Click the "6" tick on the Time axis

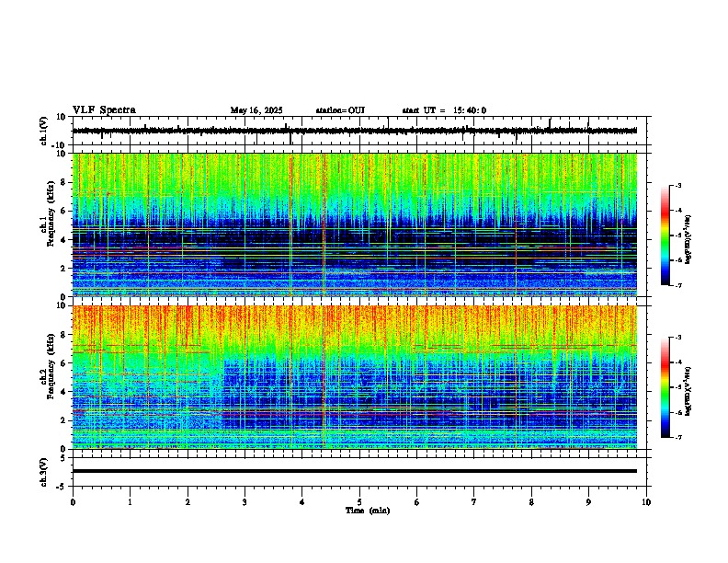coord(417,502)
